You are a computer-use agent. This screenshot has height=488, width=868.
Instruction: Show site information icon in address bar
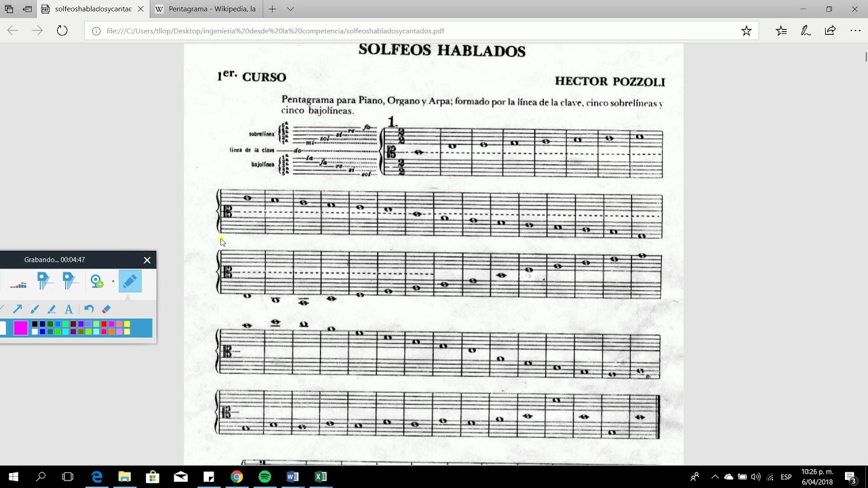pos(96,31)
